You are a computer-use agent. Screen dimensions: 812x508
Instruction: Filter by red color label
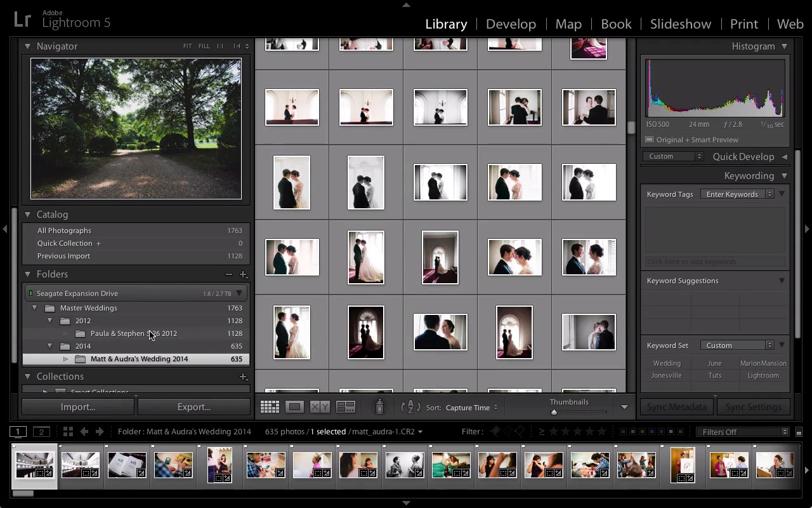(624, 432)
